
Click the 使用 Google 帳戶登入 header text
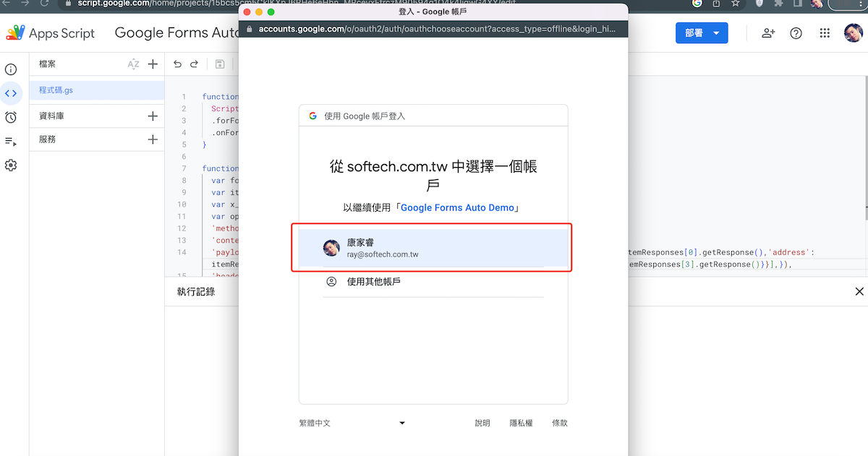pos(365,116)
